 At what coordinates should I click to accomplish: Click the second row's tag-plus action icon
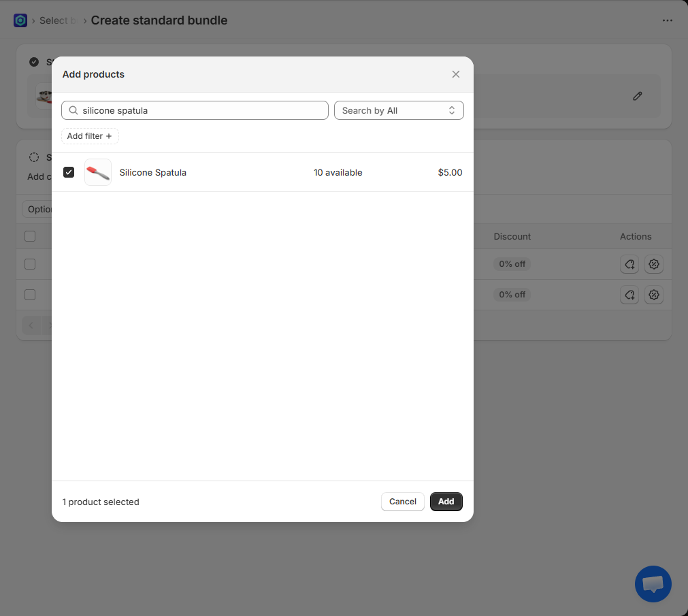pos(629,295)
